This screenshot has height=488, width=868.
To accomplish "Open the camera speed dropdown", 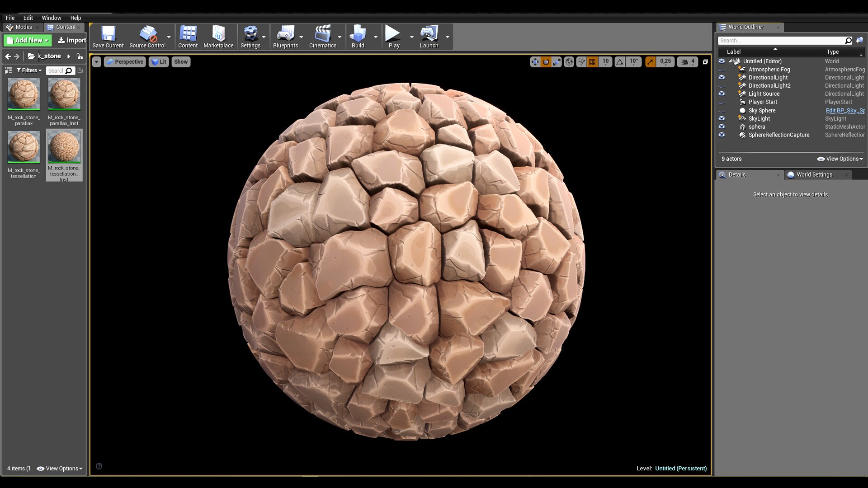I will coord(687,62).
